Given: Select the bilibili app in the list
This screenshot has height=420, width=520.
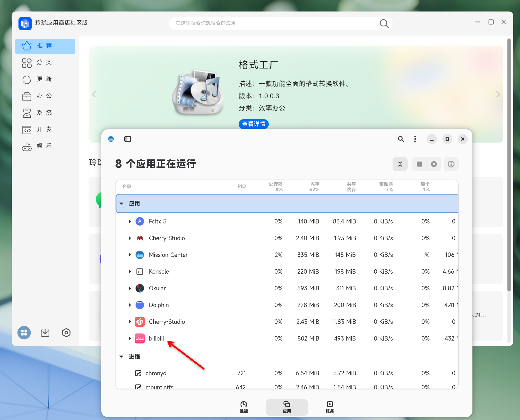Looking at the screenshot, I should pyautogui.click(x=156, y=338).
